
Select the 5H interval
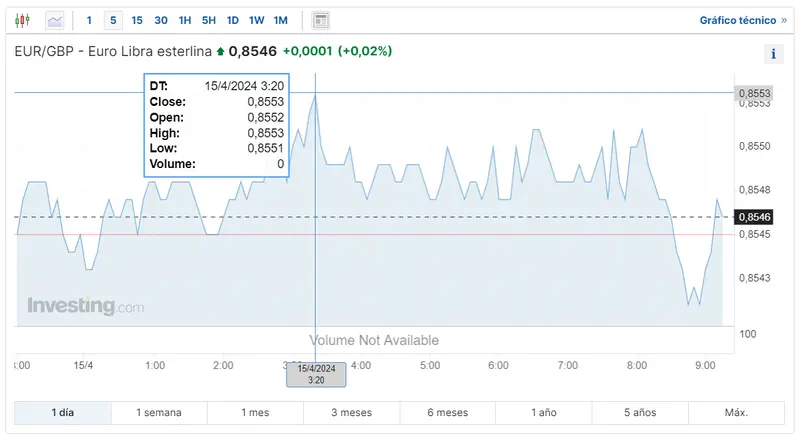pos(209,20)
